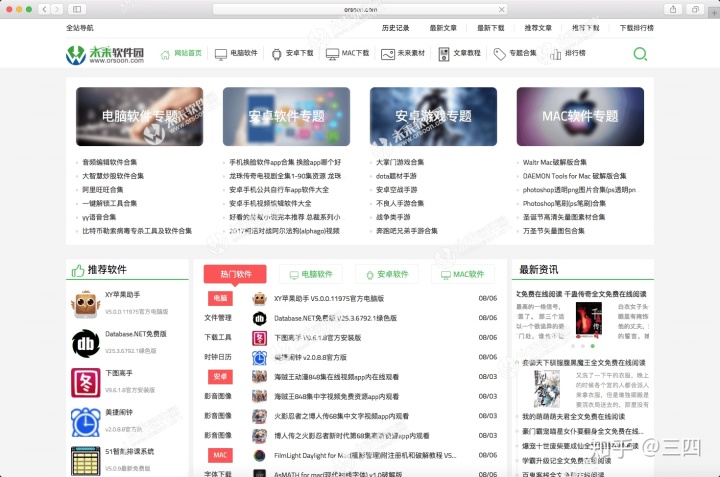Open 全站导航 at top left

click(x=80, y=28)
